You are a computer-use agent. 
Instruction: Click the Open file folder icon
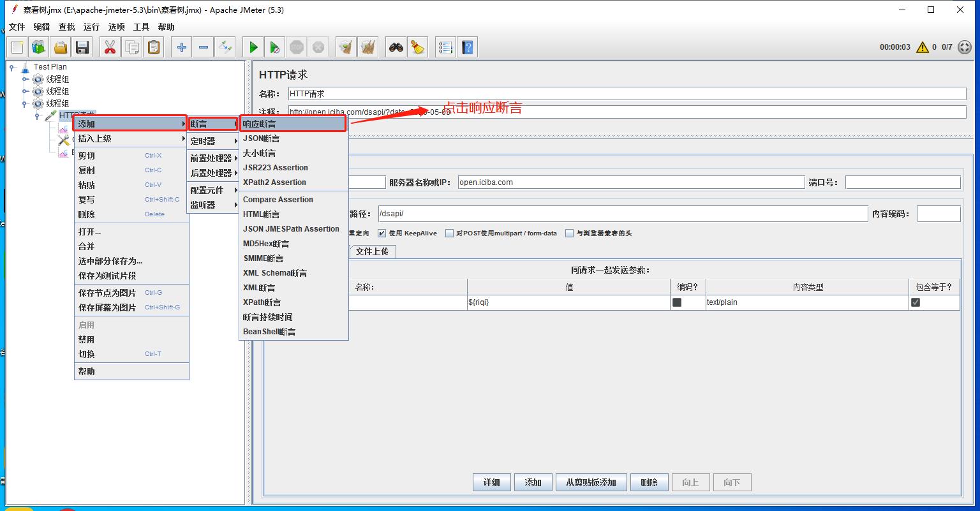tap(61, 47)
